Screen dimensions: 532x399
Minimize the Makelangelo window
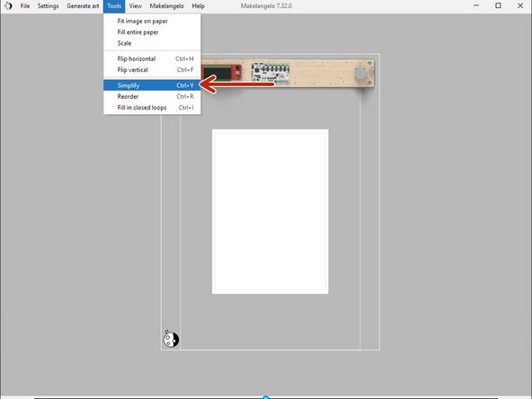(476, 5)
